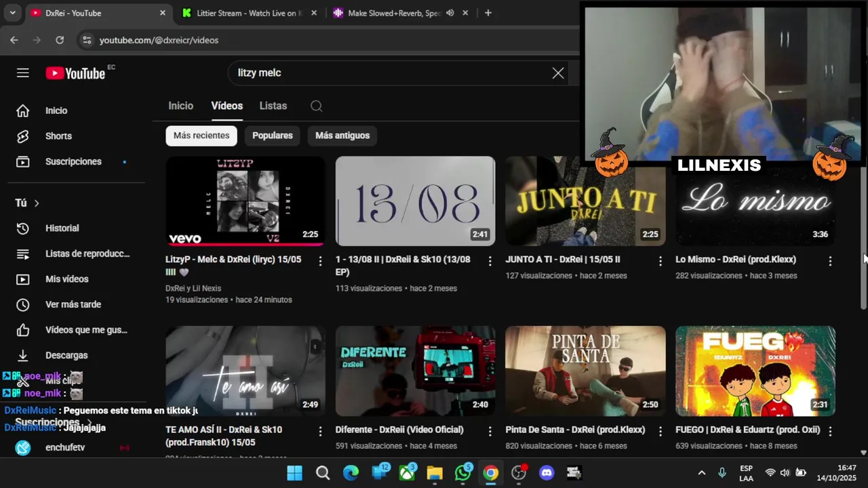Open the Ver más tarde icon
Image resolution: width=868 pixels, height=488 pixels.
click(x=23, y=304)
